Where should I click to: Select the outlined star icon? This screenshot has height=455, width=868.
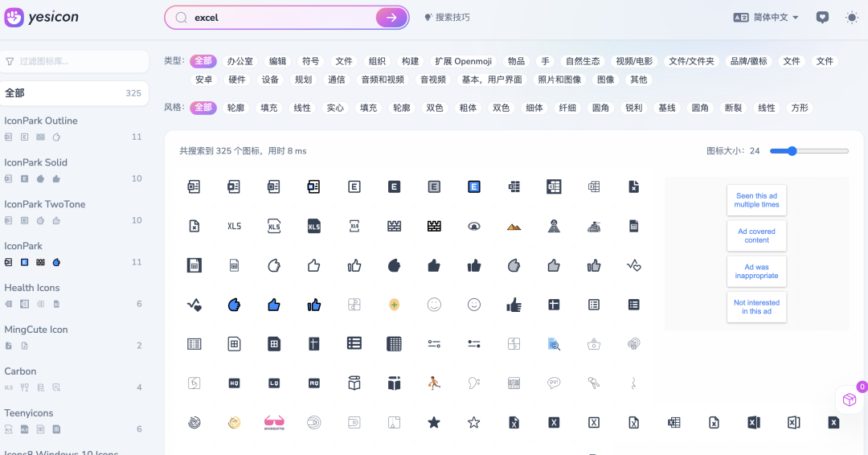[x=474, y=423]
